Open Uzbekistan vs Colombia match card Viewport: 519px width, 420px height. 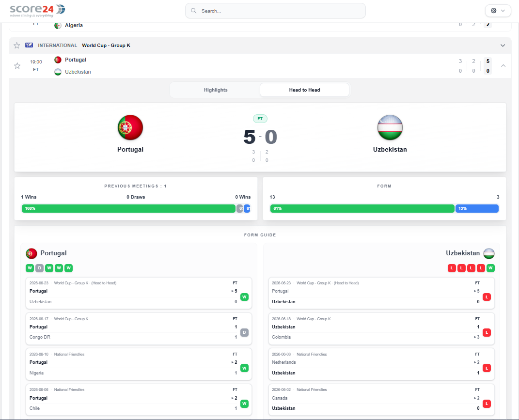tap(381, 328)
